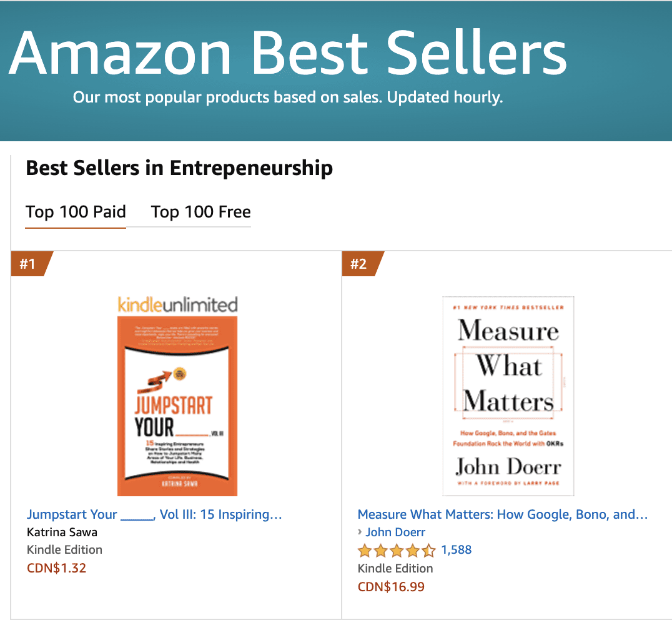Open the Measure What Matters book cover
Screen dimensions: 672x620
[508, 396]
